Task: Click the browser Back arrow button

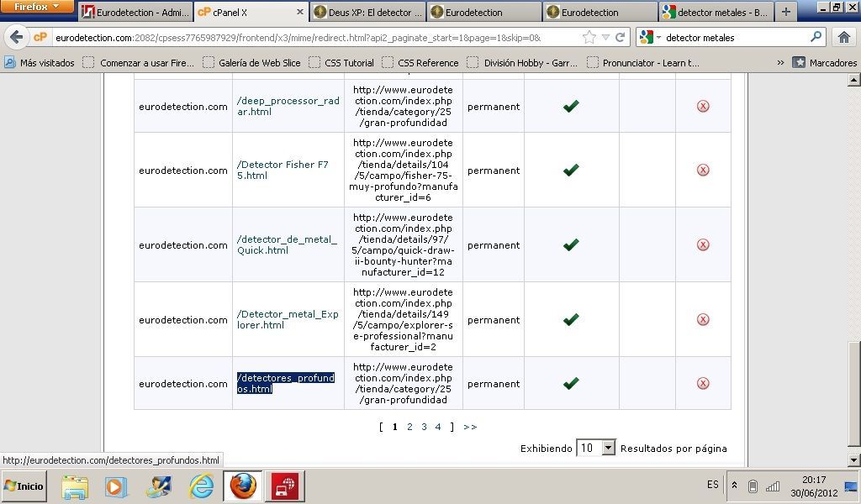Action: (x=17, y=37)
